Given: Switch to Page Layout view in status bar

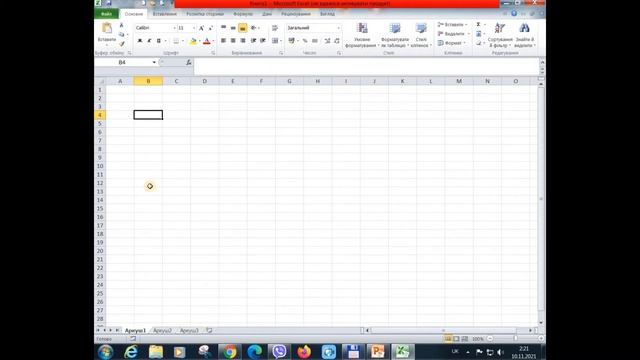Looking at the screenshot, I should 456,339.
